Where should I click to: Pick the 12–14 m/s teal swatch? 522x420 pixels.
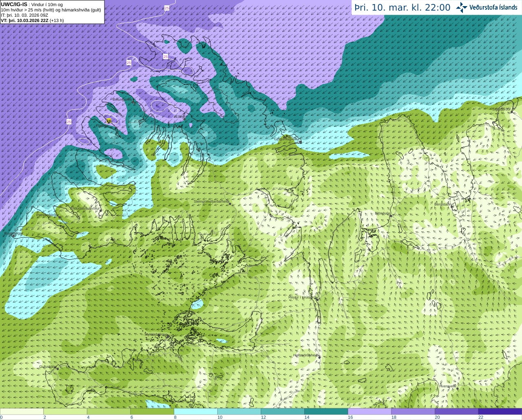[x=283, y=411]
